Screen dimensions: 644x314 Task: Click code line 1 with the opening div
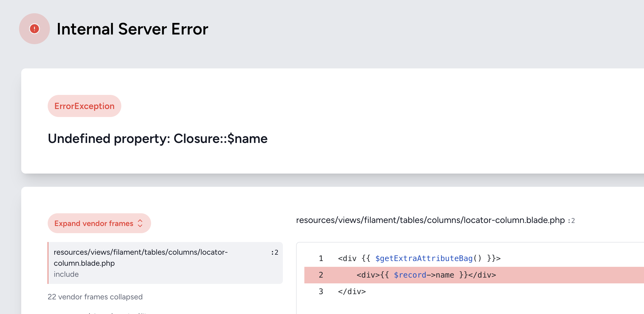coord(419,259)
